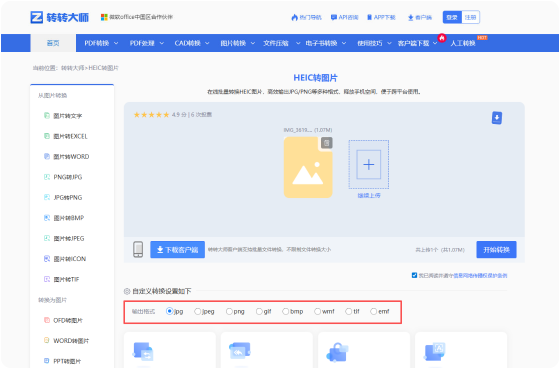Viewport: 560px width, 369px height.
Task: Expand the 图片转换 dropdown arrow
Action: tap(253, 43)
